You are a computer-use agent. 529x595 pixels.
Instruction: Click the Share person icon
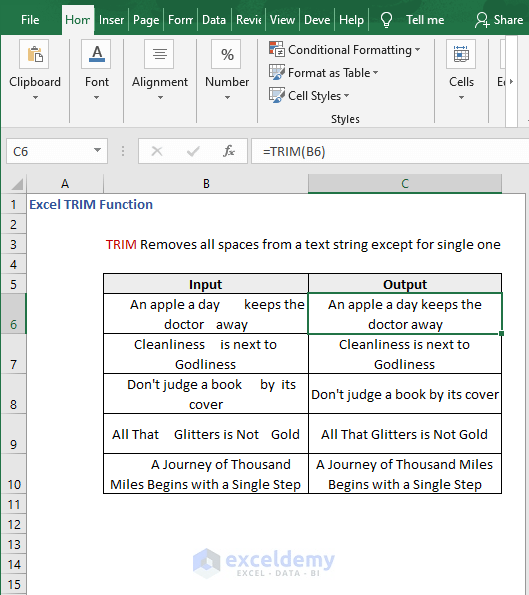pos(482,20)
